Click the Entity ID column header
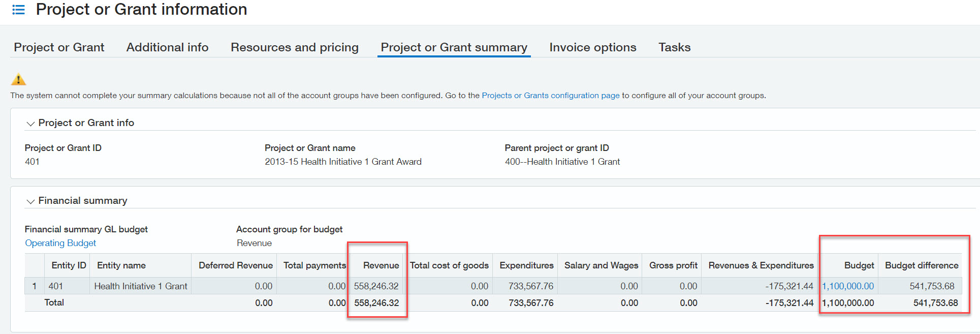980x334 pixels. (69, 265)
